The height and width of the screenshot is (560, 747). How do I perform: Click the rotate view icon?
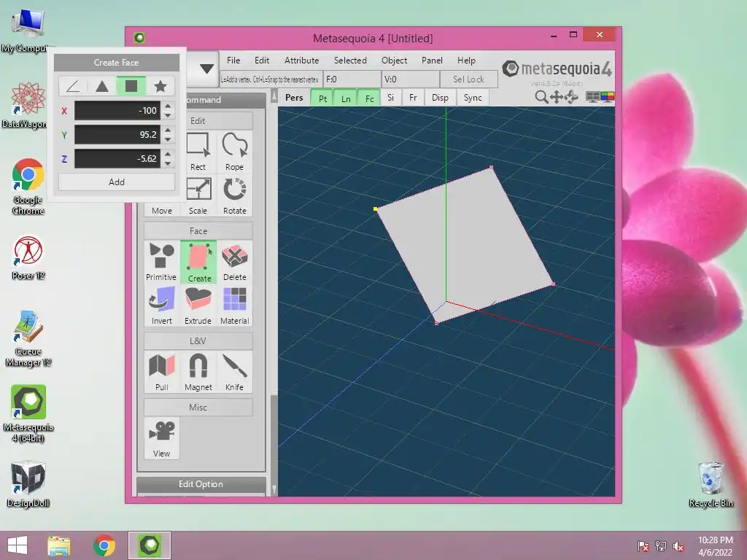571,97
